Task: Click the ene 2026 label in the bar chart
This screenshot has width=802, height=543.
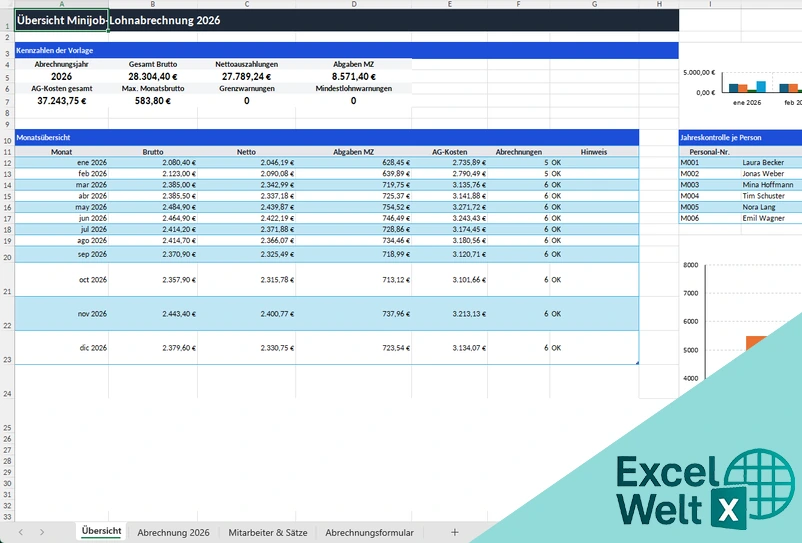Action: 747,103
